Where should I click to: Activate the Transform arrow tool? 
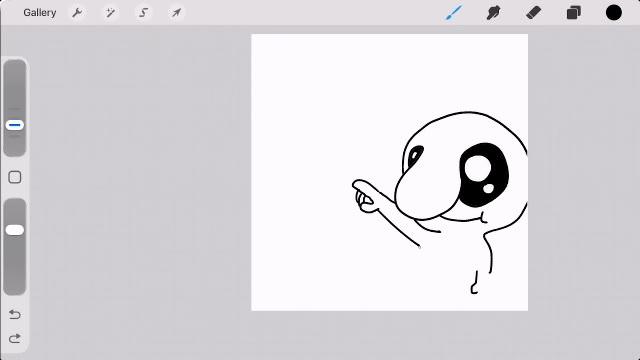tap(176, 13)
